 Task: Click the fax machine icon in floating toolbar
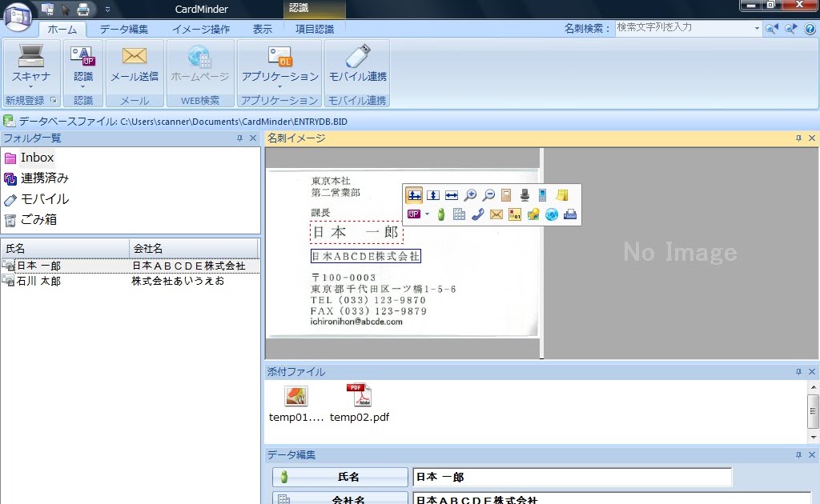coord(570,214)
